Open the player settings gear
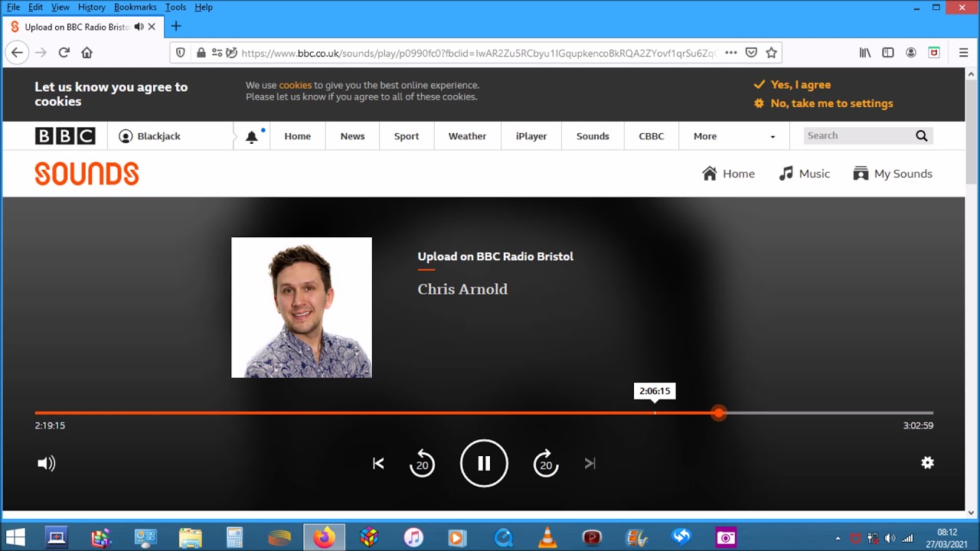Image resolution: width=980 pixels, height=551 pixels. point(927,462)
